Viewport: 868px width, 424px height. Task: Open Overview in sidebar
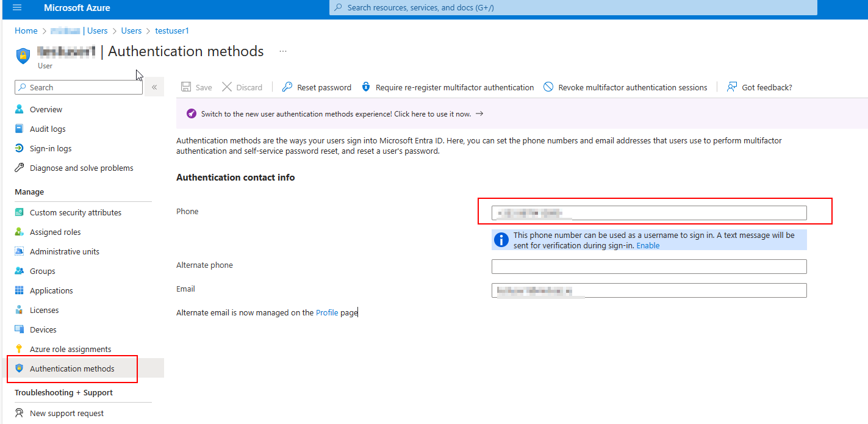46,109
